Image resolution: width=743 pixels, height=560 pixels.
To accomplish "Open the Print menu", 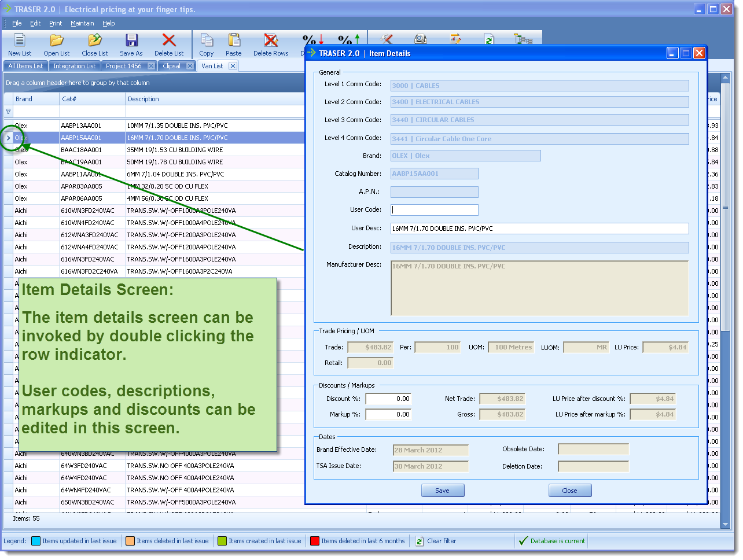I will pyautogui.click(x=56, y=24).
